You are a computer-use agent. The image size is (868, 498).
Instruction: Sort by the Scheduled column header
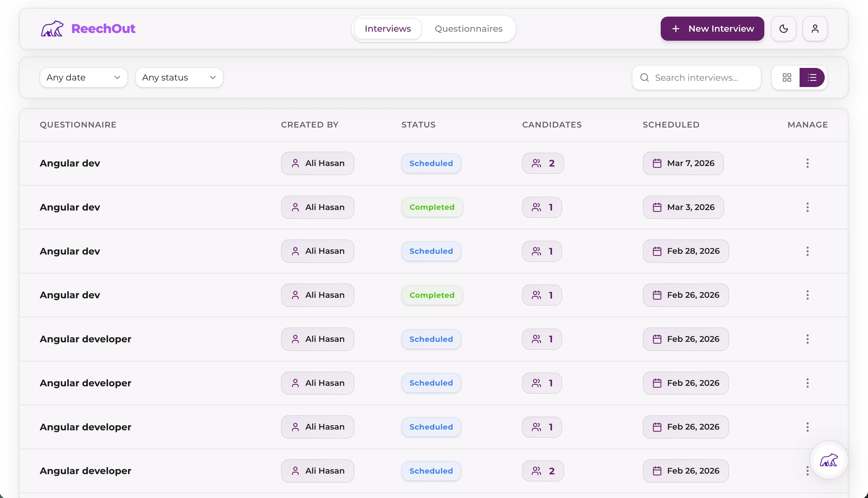(670, 124)
